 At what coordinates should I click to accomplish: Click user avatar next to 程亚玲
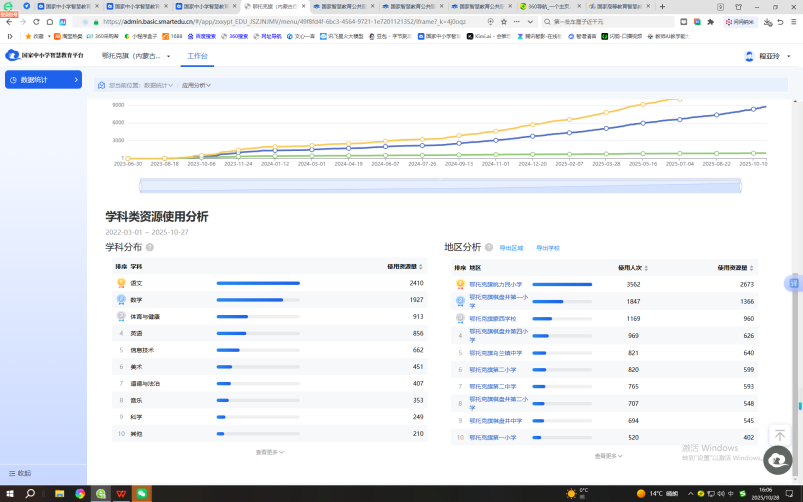(x=750, y=56)
